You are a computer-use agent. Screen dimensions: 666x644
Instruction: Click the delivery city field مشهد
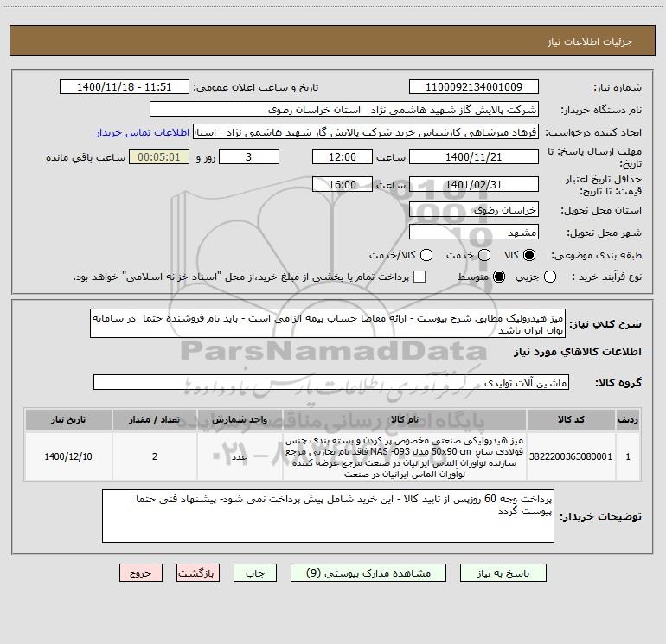(x=474, y=232)
